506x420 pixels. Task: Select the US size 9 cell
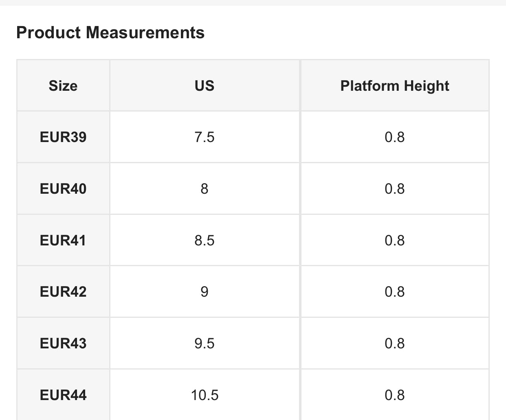(205, 292)
